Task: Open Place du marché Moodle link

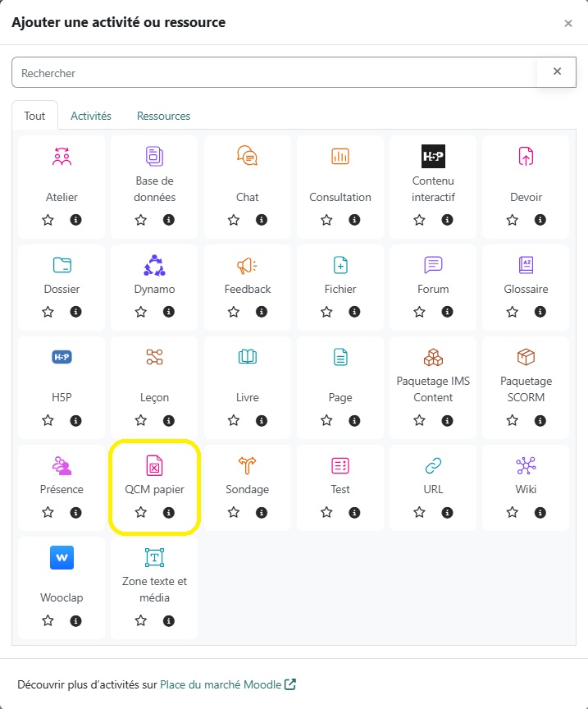Action: [x=228, y=684]
